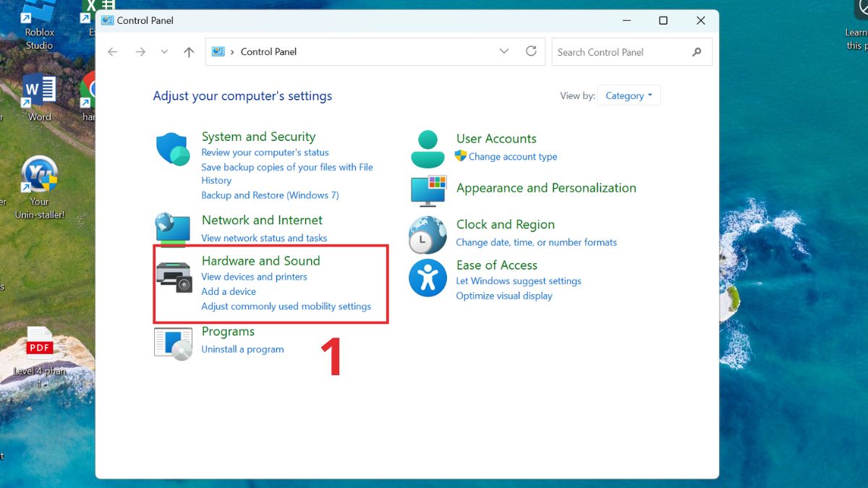Screen dimensions: 868x488
Task: Open System and Security category
Action: click(x=258, y=137)
